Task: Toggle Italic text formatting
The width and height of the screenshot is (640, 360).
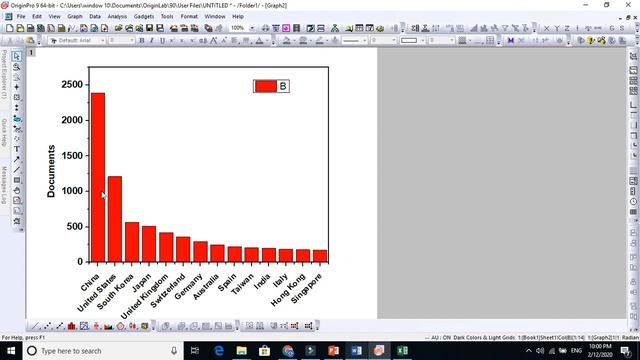Action: click(x=152, y=40)
